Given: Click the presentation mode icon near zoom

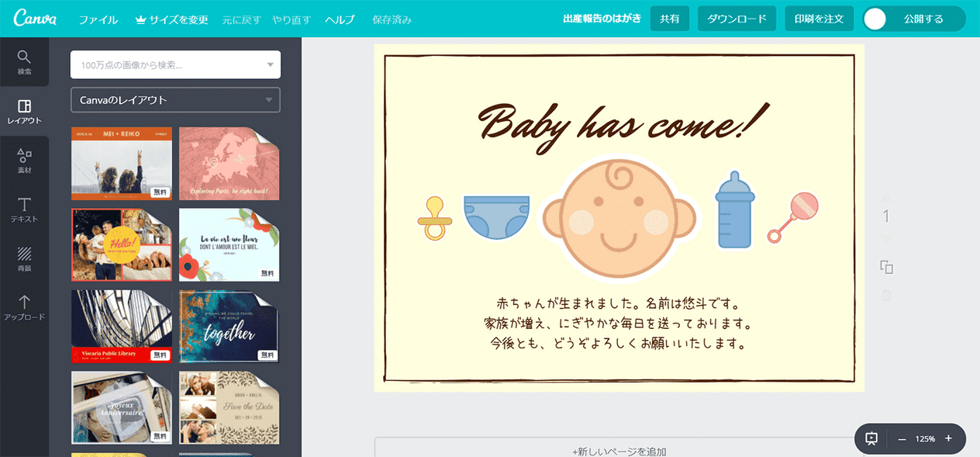Looking at the screenshot, I should click(x=871, y=438).
